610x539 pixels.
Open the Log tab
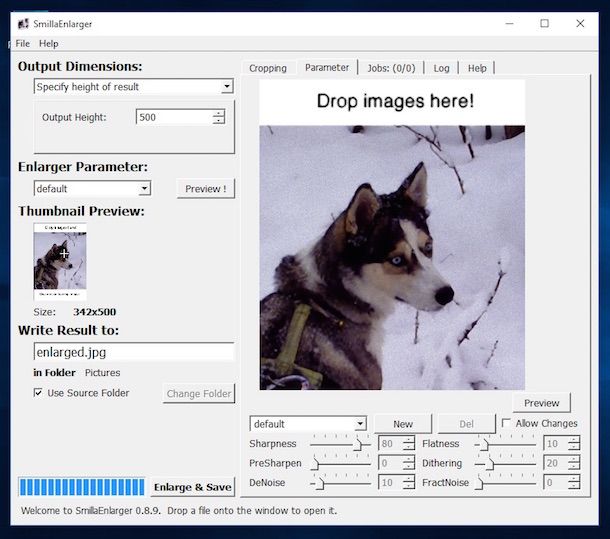tap(441, 68)
